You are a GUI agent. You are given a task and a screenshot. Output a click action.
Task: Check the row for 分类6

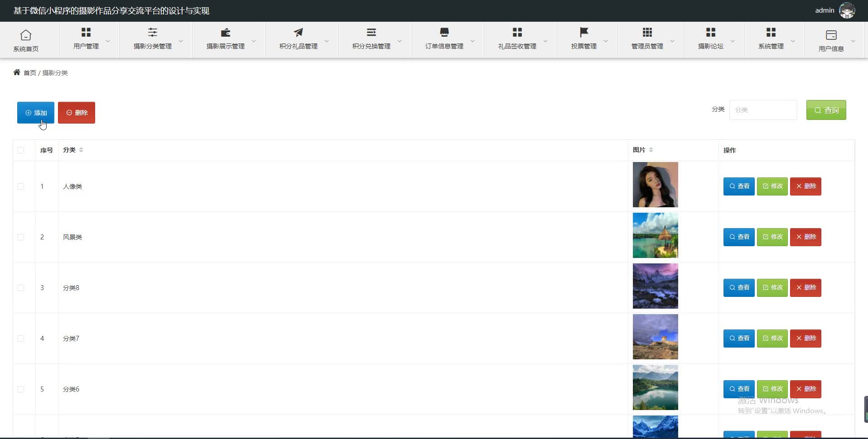(x=21, y=389)
